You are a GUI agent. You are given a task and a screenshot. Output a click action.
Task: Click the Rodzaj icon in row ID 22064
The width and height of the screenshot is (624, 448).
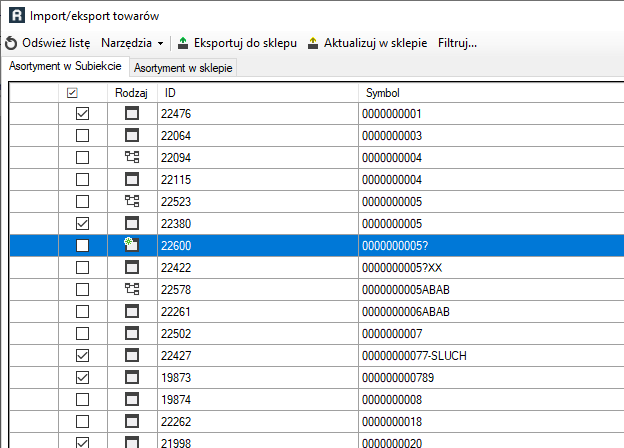(x=132, y=135)
